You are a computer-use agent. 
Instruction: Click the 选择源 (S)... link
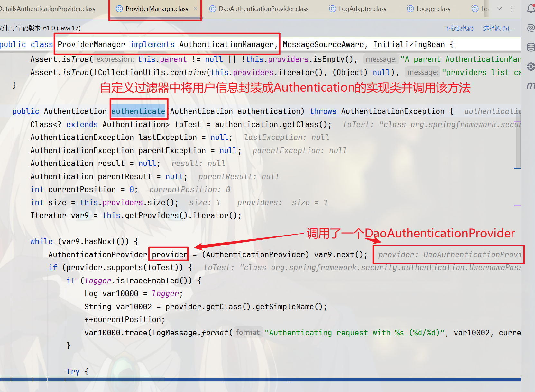[498, 28]
